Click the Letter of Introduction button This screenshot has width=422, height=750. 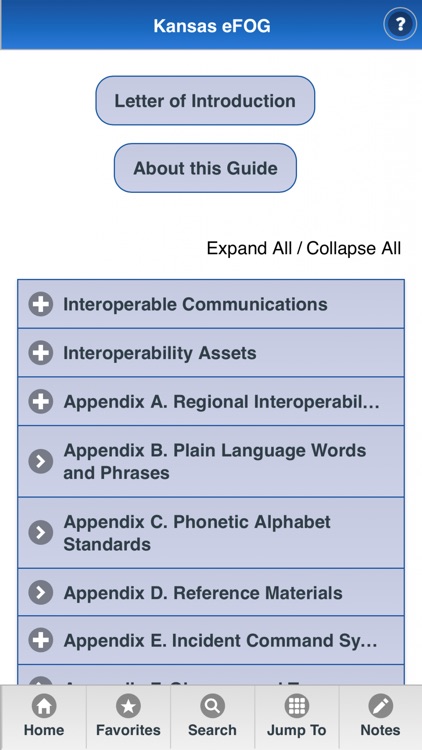click(205, 100)
